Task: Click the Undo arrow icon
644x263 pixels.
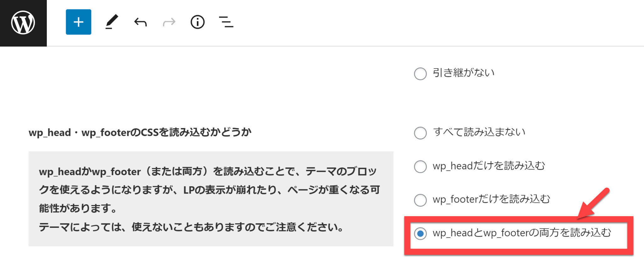Action: tap(139, 22)
